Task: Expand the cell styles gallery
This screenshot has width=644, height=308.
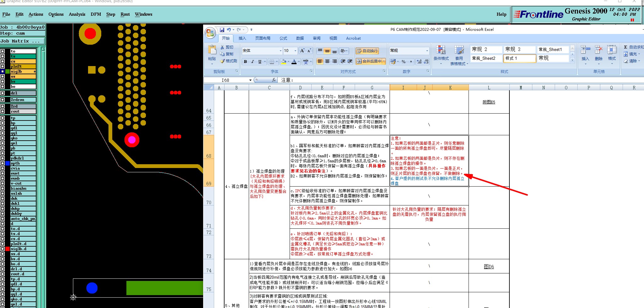Action: pos(572,60)
